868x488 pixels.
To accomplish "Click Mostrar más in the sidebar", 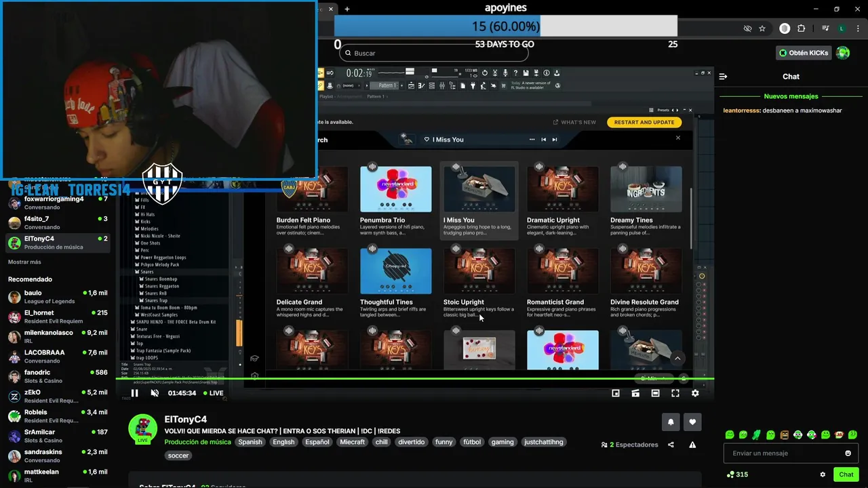I will tap(24, 262).
